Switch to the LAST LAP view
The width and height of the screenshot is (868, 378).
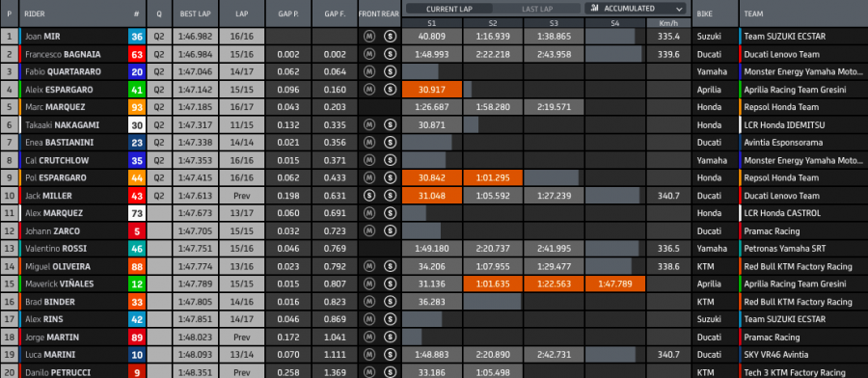click(x=536, y=9)
